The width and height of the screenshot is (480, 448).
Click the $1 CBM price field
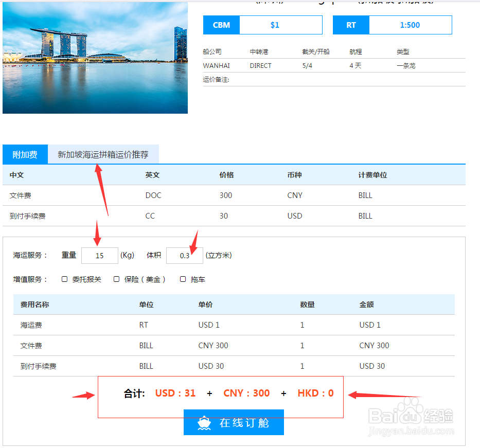(x=281, y=25)
